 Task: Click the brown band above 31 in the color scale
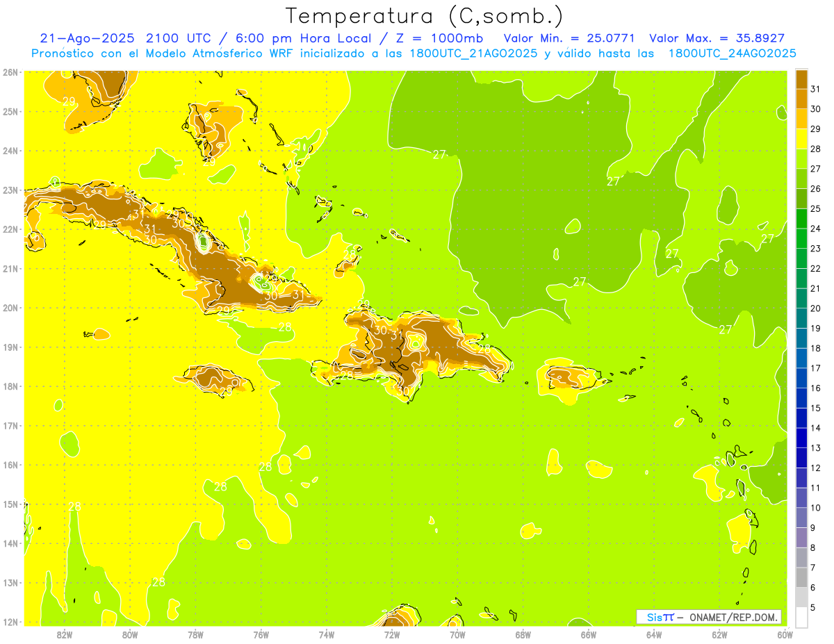point(801,79)
